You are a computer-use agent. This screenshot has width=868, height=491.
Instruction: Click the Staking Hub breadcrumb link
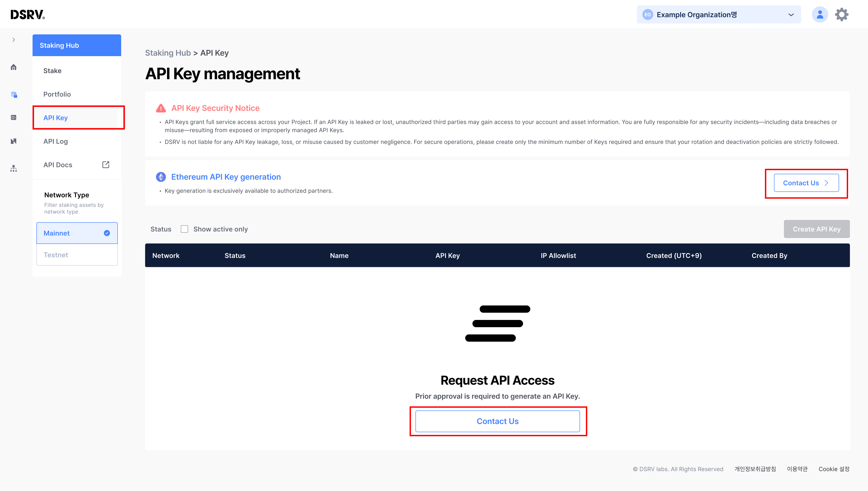[168, 53]
